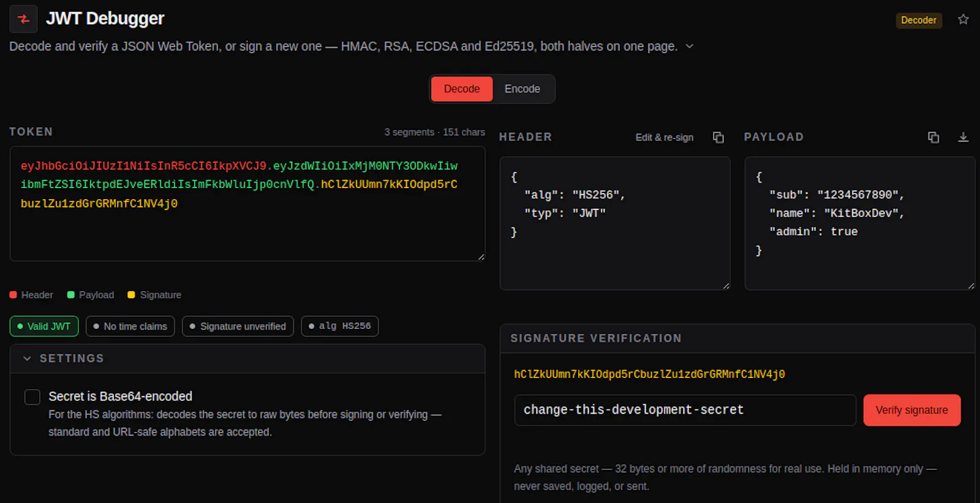
Task: Click the Decoder category badge
Action: pyautogui.click(x=918, y=20)
